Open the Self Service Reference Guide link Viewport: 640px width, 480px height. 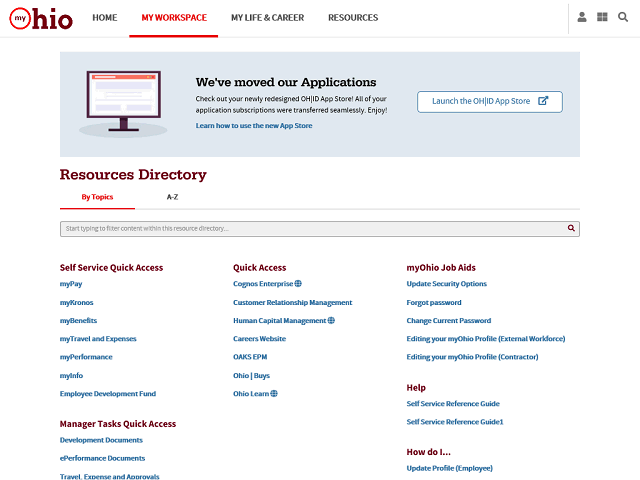453,404
